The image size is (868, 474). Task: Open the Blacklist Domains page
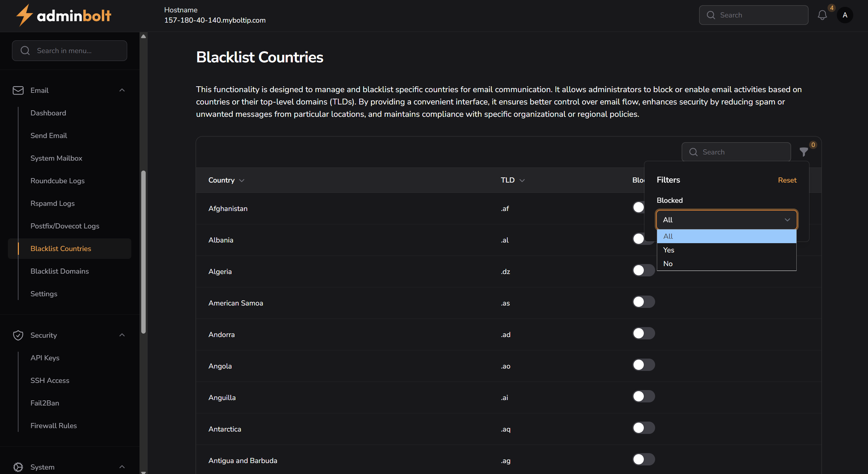tap(59, 271)
